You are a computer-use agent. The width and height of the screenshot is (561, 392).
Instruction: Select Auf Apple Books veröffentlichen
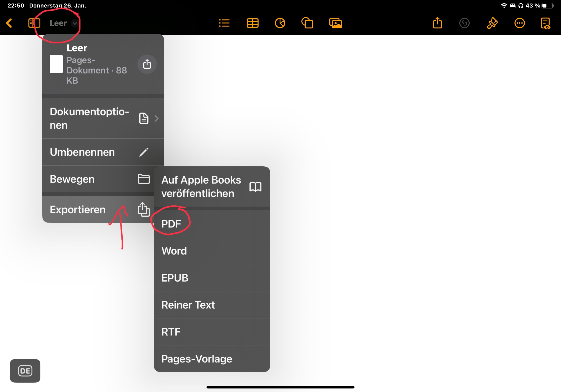(212, 187)
